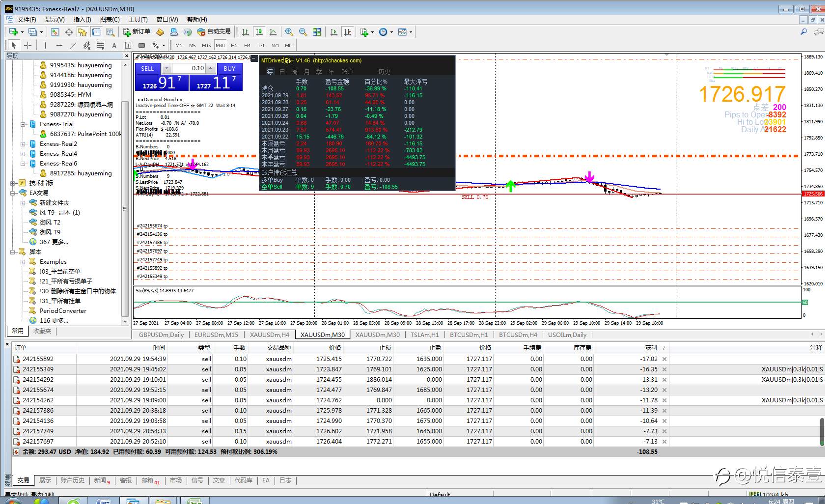Viewport: 831px width, 504px height.
Task: Open the Data Window icon
Action: (69, 32)
